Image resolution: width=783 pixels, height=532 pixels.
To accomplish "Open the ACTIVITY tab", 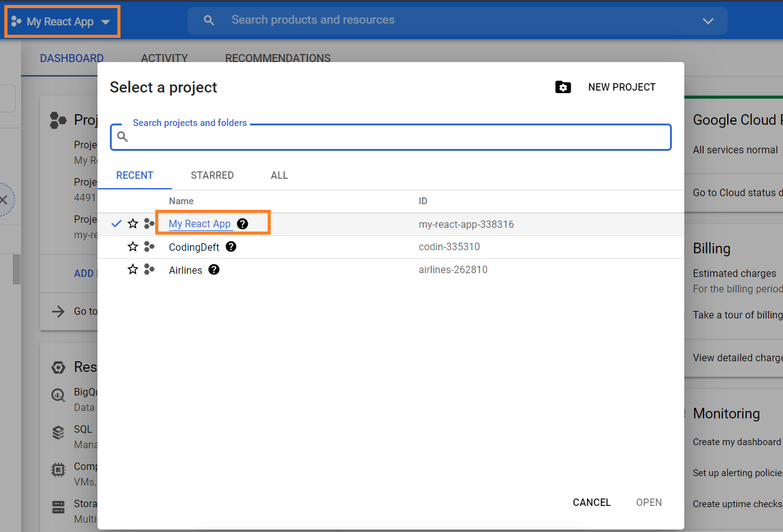I will coord(164,58).
